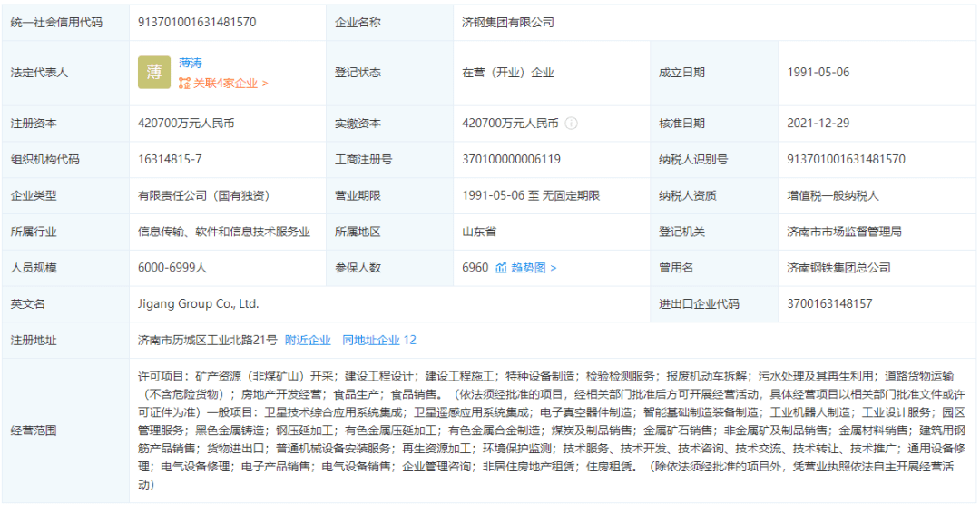Click taxpayer ID value in 纳税人识别号 row

tap(846, 160)
